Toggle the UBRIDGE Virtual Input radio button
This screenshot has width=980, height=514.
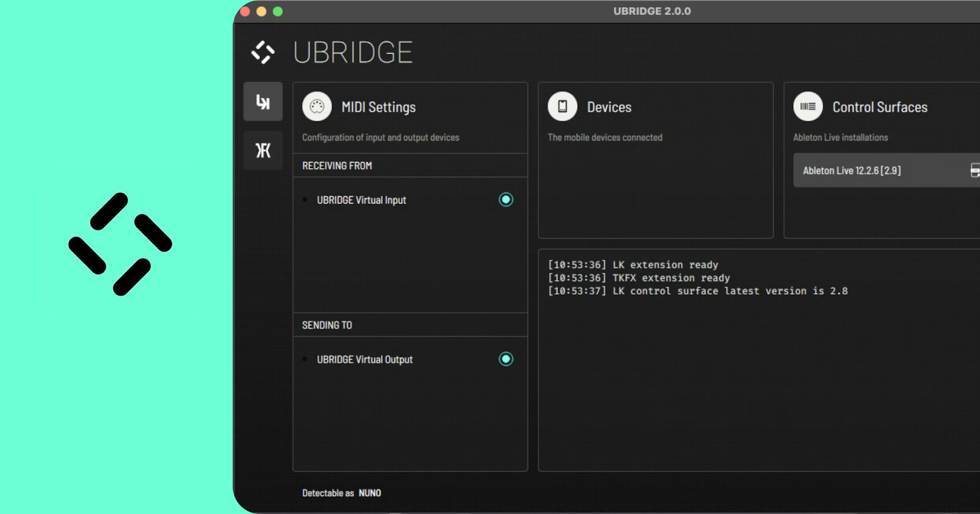(x=506, y=199)
